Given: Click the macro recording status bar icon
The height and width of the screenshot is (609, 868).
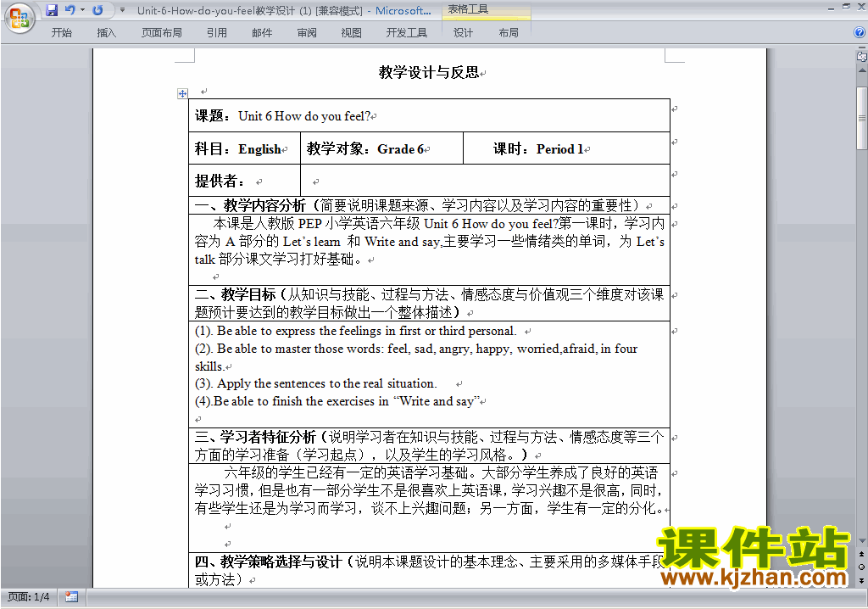Looking at the screenshot, I should coord(71,597).
